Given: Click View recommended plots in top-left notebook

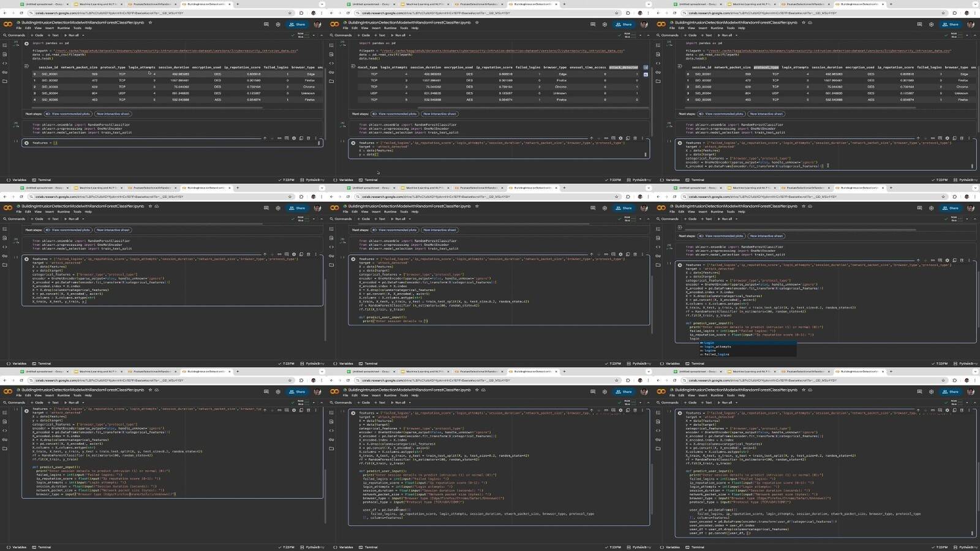Looking at the screenshot, I should click(x=69, y=114).
